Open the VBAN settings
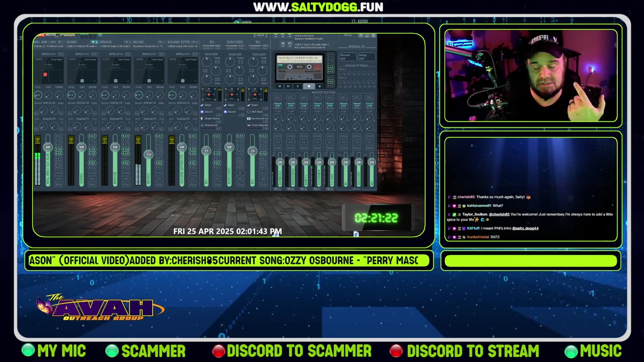Screen dimensions: 644x362 261,35
